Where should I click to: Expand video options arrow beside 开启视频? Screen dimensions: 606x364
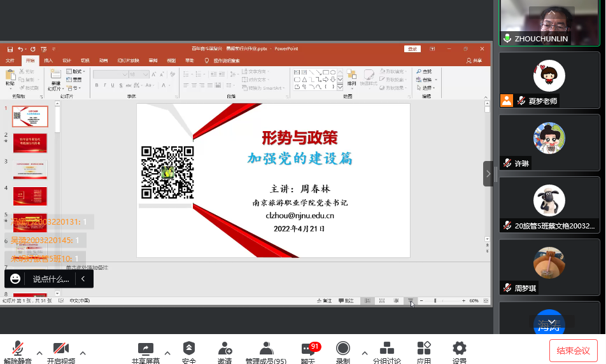(82, 353)
